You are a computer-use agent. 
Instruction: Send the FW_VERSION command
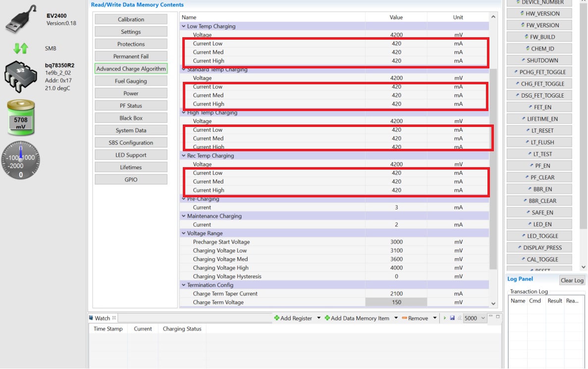coord(539,25)
